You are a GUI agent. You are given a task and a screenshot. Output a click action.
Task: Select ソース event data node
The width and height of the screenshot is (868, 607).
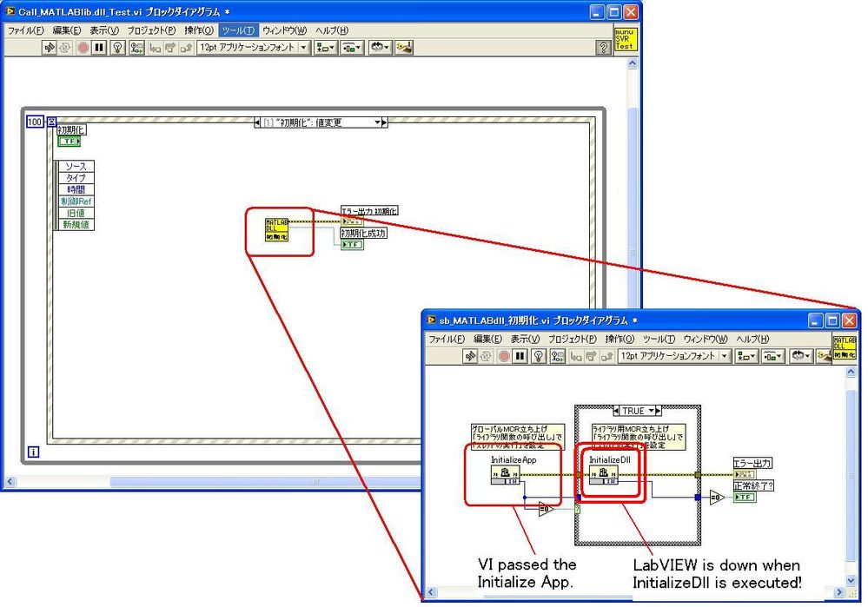76,167
